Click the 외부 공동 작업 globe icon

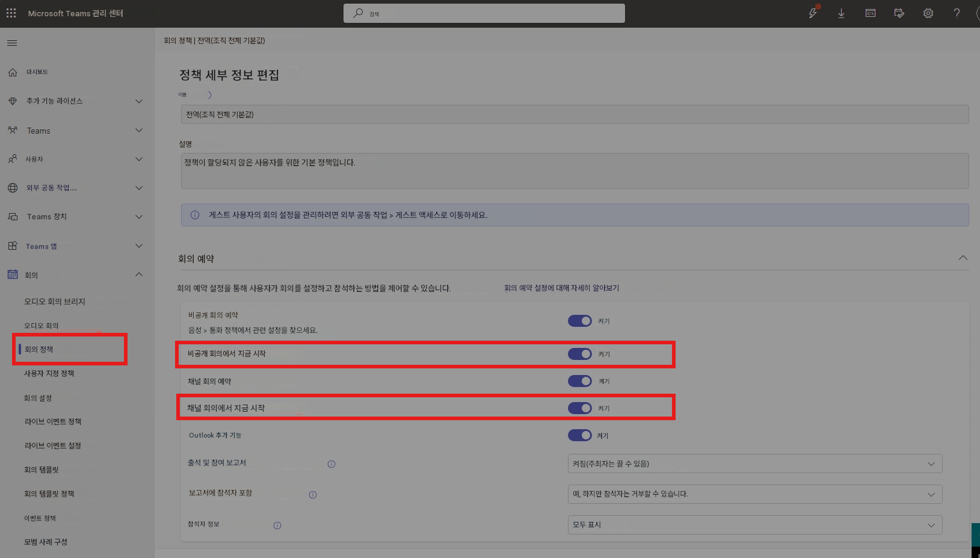click(13, 188)
